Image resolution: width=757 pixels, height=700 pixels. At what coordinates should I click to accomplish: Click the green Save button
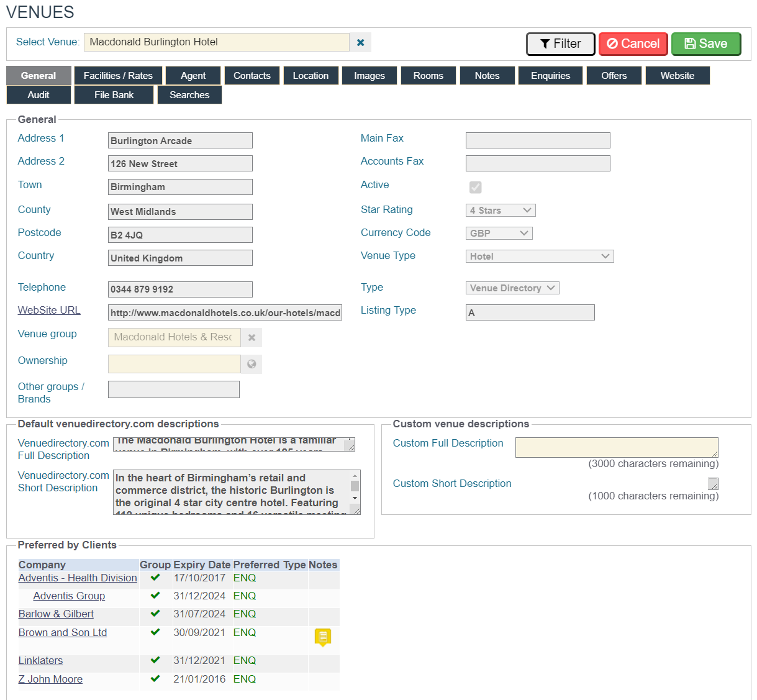click(706, 43)
